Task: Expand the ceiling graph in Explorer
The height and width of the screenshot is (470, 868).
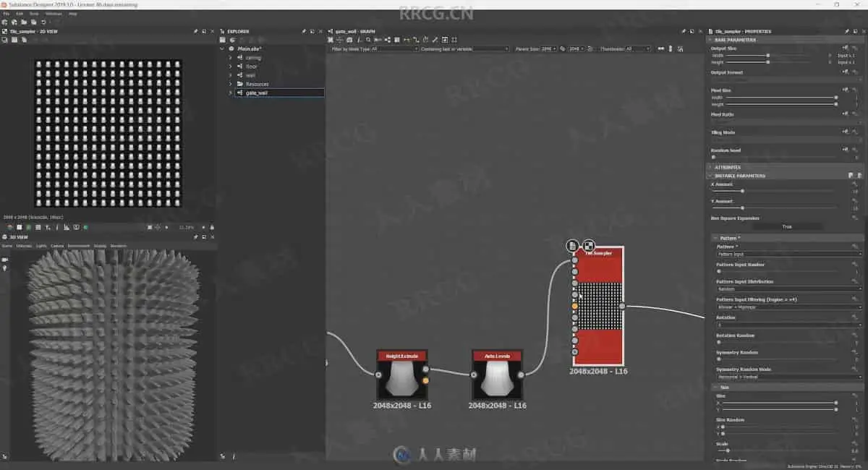Action: [x=231, y=57]
